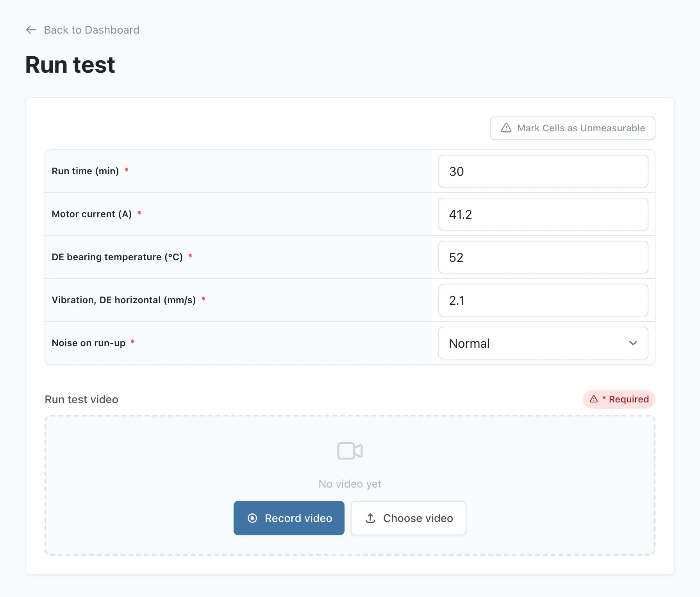The width and height of the screenshot is (700, 597).
Task: Click the Run test video label
Action: point(82,399)
